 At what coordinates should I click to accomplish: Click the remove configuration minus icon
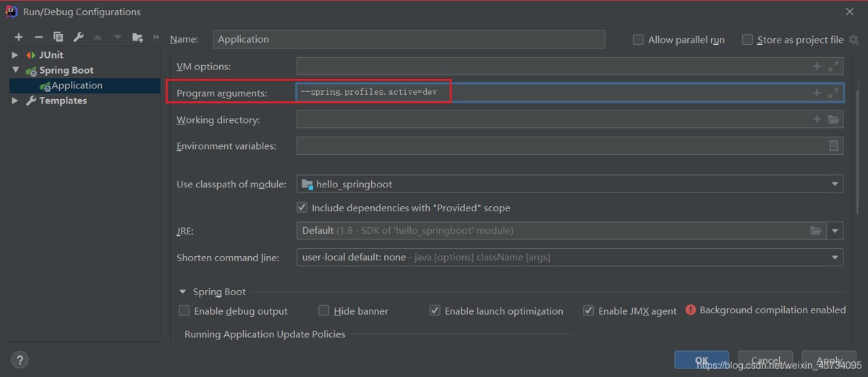click(x=38, y=37)
